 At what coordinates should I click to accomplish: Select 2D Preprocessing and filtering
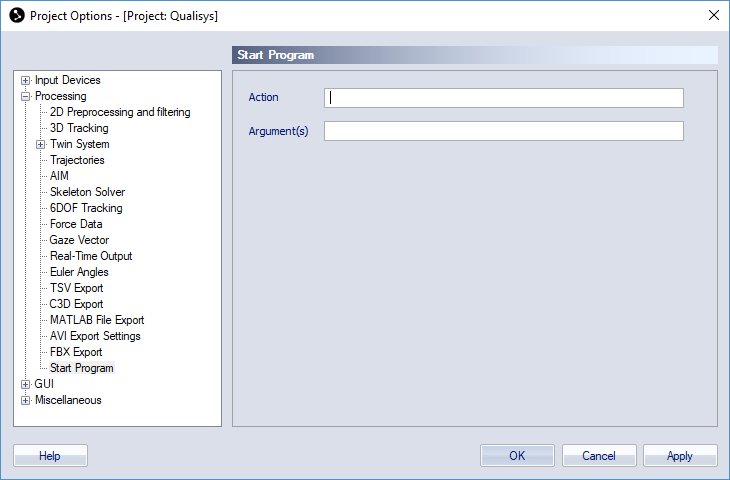[x=120, y=112]
